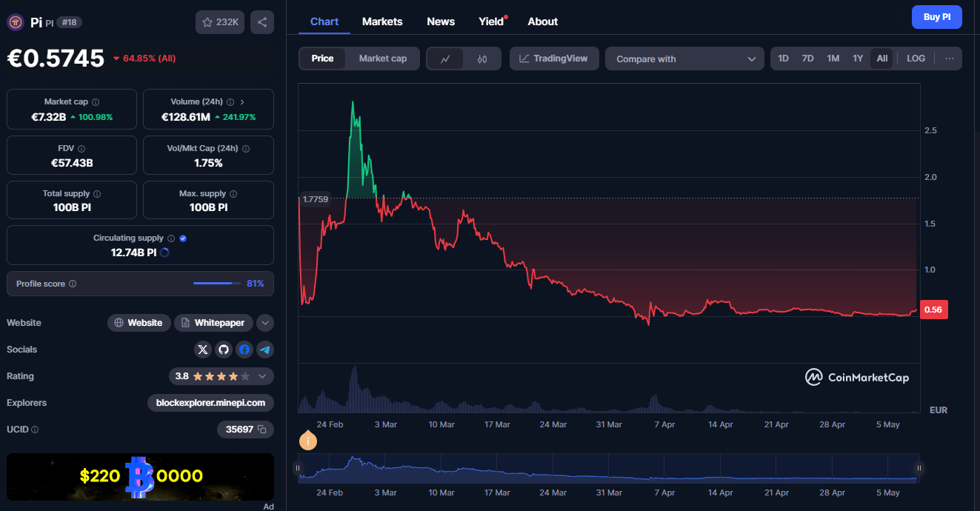Open the X (Twitter) social link
The image size is (980, 511).
tap(203, 350)
